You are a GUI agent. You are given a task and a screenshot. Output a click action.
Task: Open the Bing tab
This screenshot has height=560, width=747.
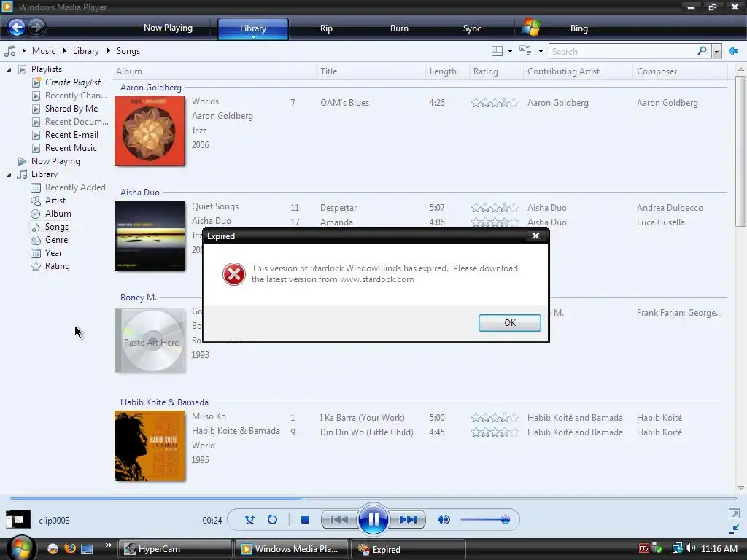578,28
